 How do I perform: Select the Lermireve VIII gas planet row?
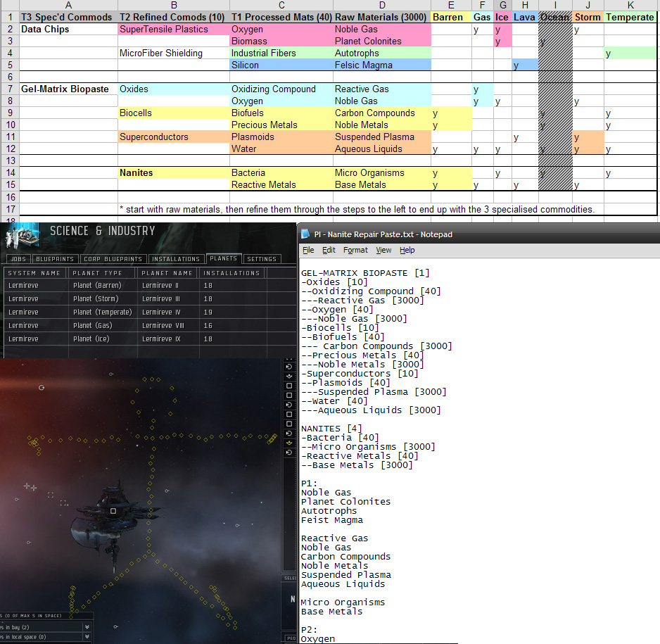click(x=150, y=325)
